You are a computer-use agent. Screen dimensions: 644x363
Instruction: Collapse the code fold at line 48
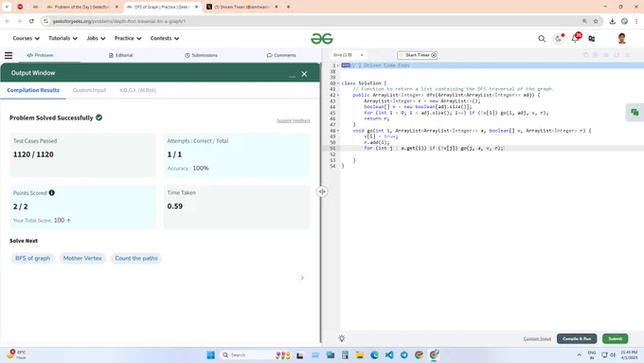tap(338, 131)
